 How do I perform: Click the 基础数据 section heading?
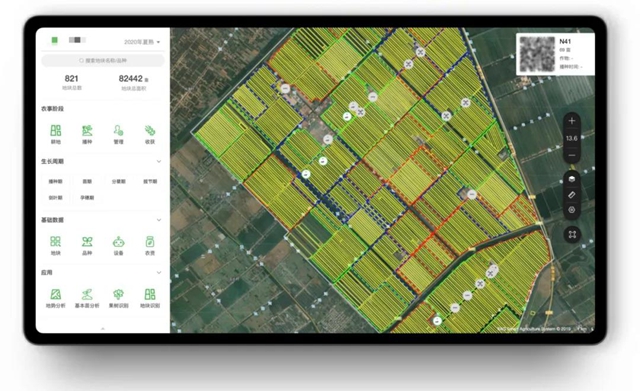click(52, 220)
